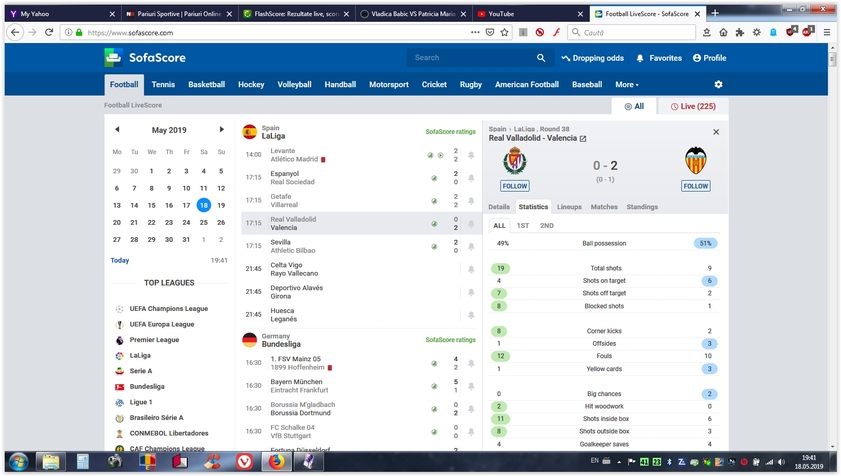Toggle notification bell for Levante vs Atlético Madrid
Viewport: 841px width, 476px height.
(x=471, y=155)
